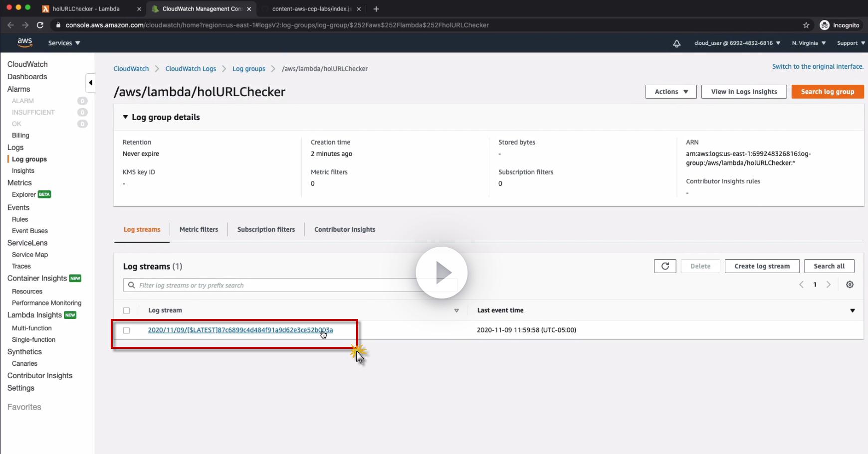
Task: Go forward in browser history
Action: tap(25, 25)
